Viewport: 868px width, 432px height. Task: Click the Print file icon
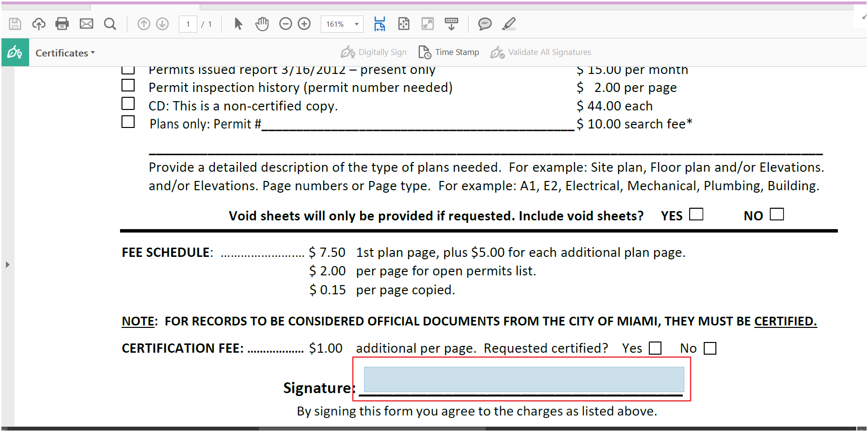[x=62, y=24]
